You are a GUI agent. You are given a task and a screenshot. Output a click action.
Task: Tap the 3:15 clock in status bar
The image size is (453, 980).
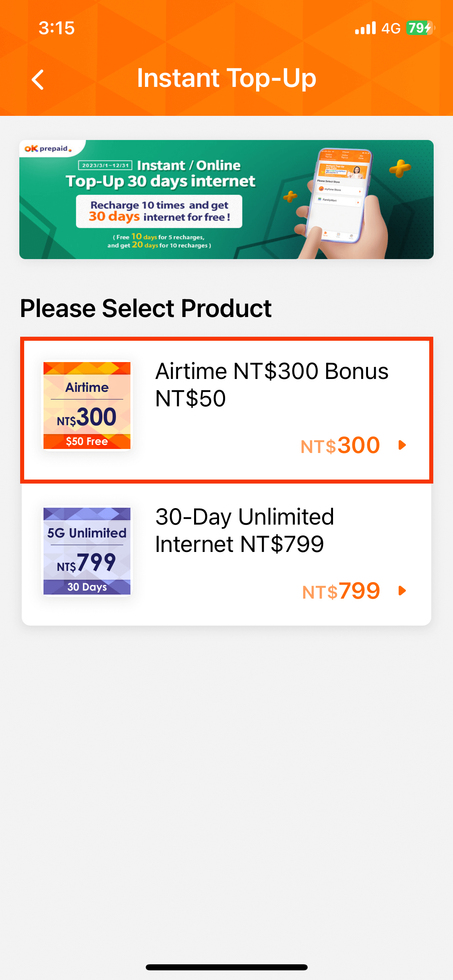tap(57, 28)
